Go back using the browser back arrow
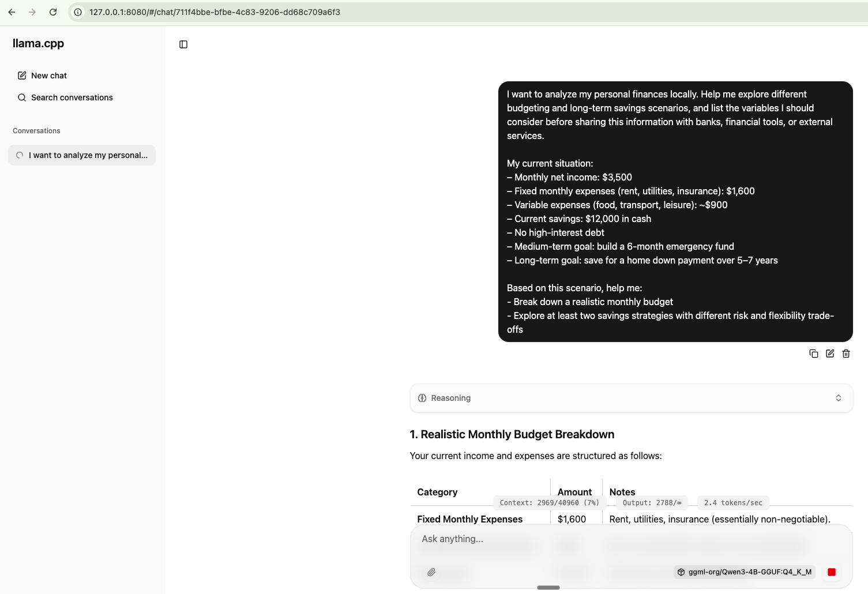Screen dimensions: 868x594 point(12,12)
